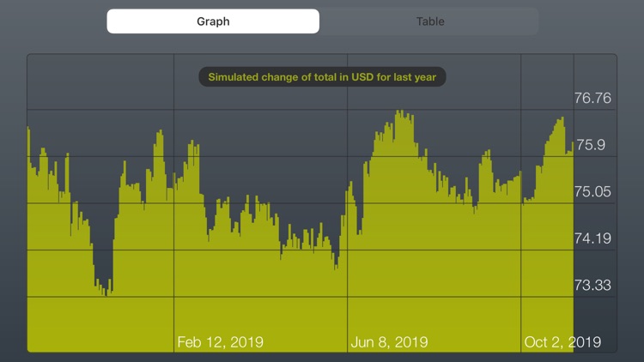
Task: Switch to the Graph tab
Action: 213,21
